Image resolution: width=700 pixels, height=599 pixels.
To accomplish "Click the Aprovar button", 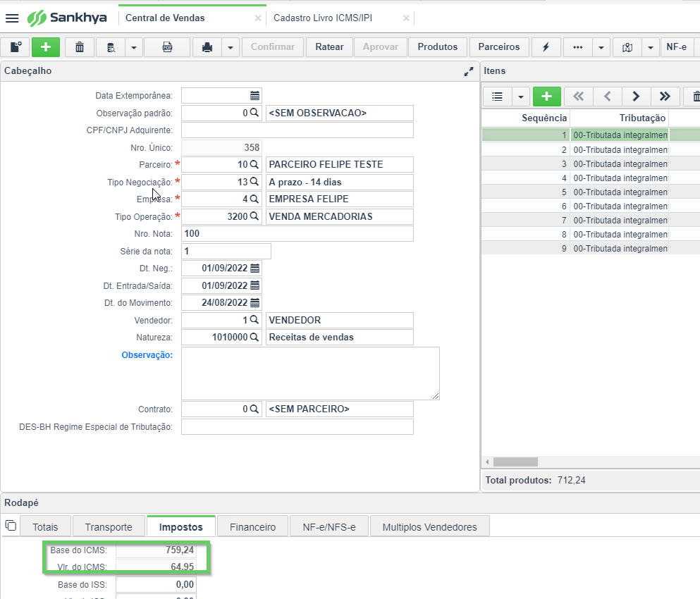I will (x=381, y=47).
